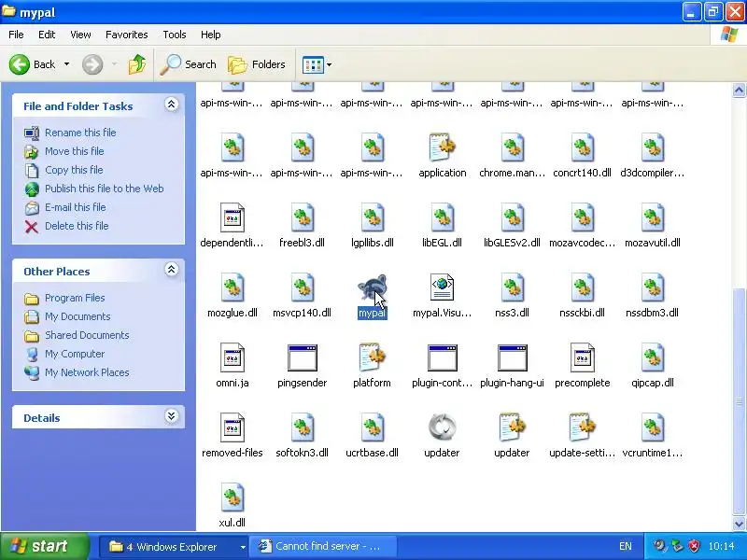The height and width of the screenshot is (560, 747).
Task: Select the update-setti... file icon
Action: click(582, 427)
